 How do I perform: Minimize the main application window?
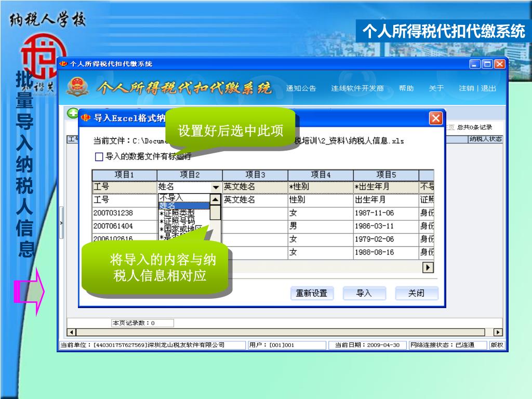click(475, 64)
